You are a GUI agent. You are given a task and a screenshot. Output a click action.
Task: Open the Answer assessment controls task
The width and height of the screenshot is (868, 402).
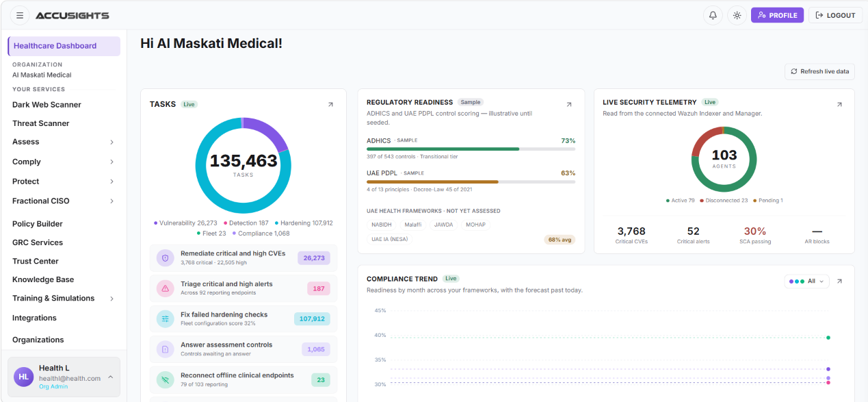pyautogui.click(x=243, y=349)
